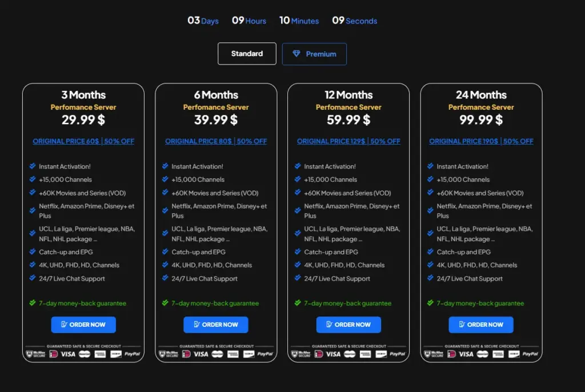The height and width of the screenshot is (392, 585).
Task: Follow the Original Price 190$ discount link
Action: point(481,141)
